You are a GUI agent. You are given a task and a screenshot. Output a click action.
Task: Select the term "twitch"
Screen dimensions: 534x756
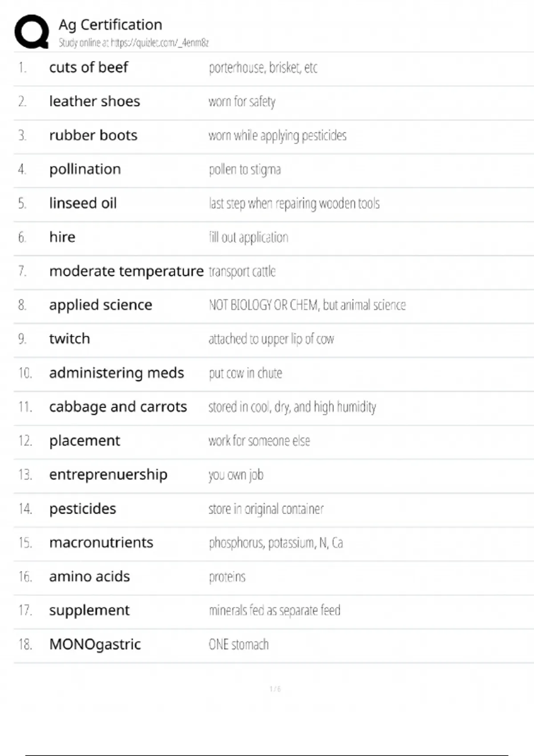point(69,339)
